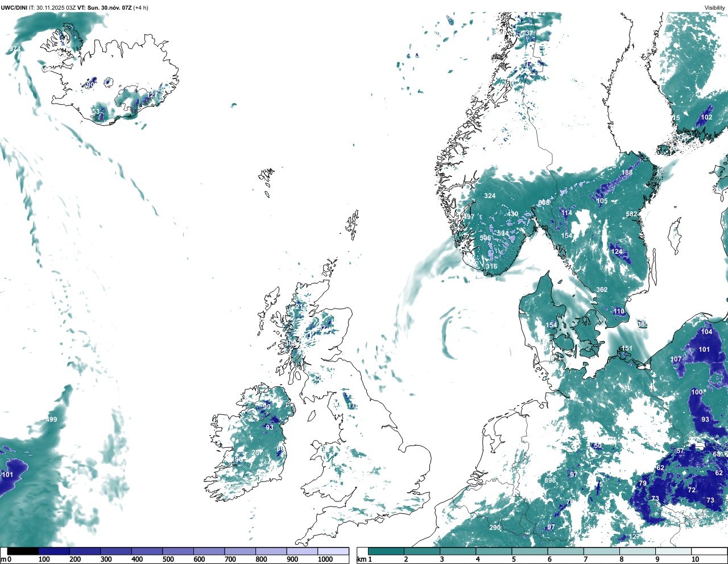
Task: Click the '324' value over southern Norway
Action: click(490, 196)
